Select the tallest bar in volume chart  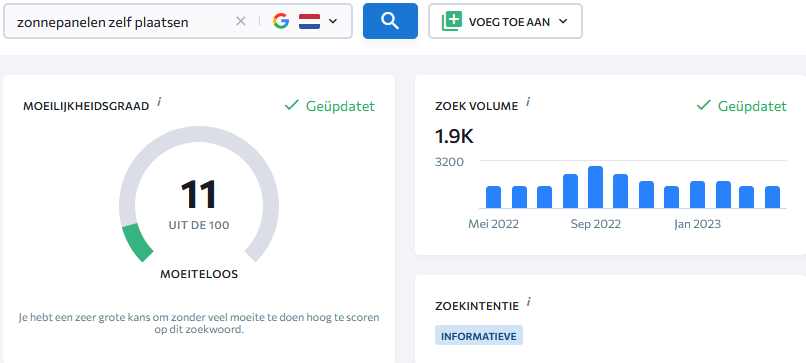click(595, 187)
